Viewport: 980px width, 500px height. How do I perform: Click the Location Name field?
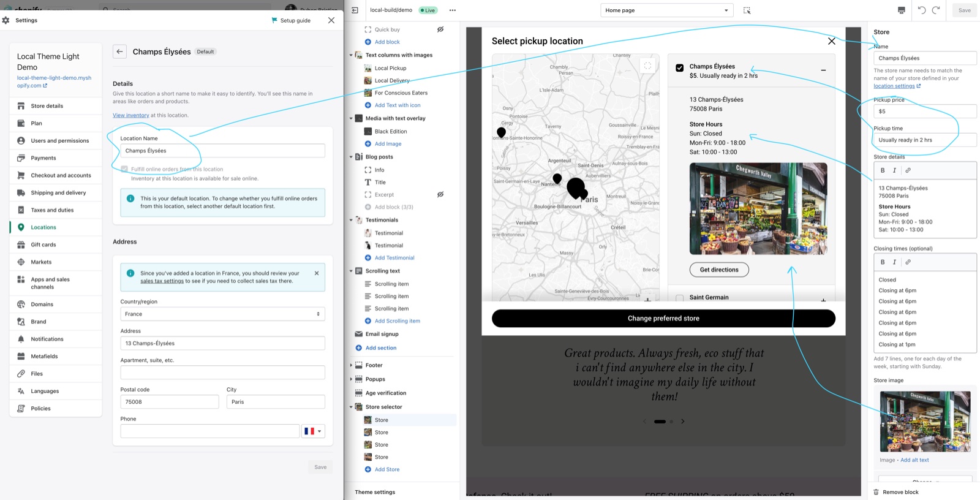click(222, 151)
